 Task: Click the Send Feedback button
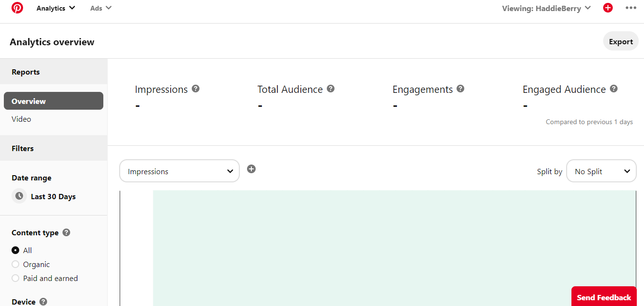pos(604,297)
